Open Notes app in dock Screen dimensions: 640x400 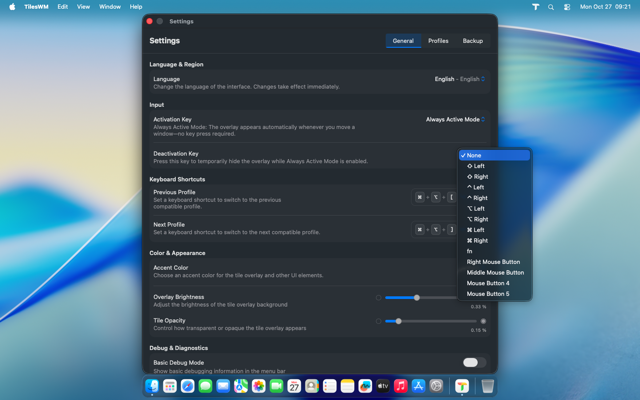tap(347, 386)
